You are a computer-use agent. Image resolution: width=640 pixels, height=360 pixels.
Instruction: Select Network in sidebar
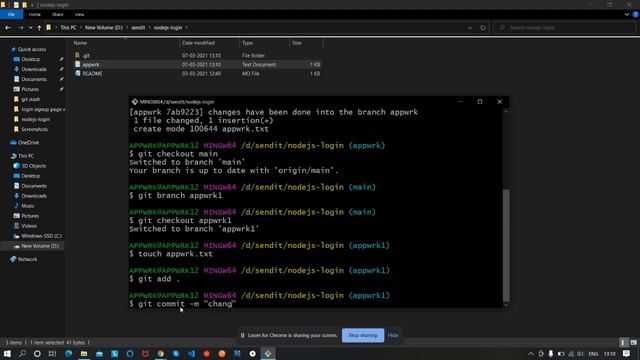pos(27,259)
